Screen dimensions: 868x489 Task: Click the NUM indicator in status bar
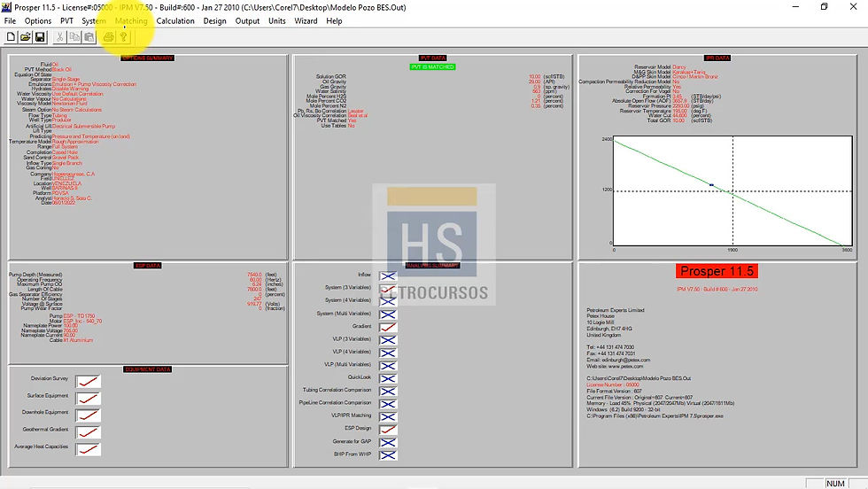pyautogui.click(x=835, y=484)
